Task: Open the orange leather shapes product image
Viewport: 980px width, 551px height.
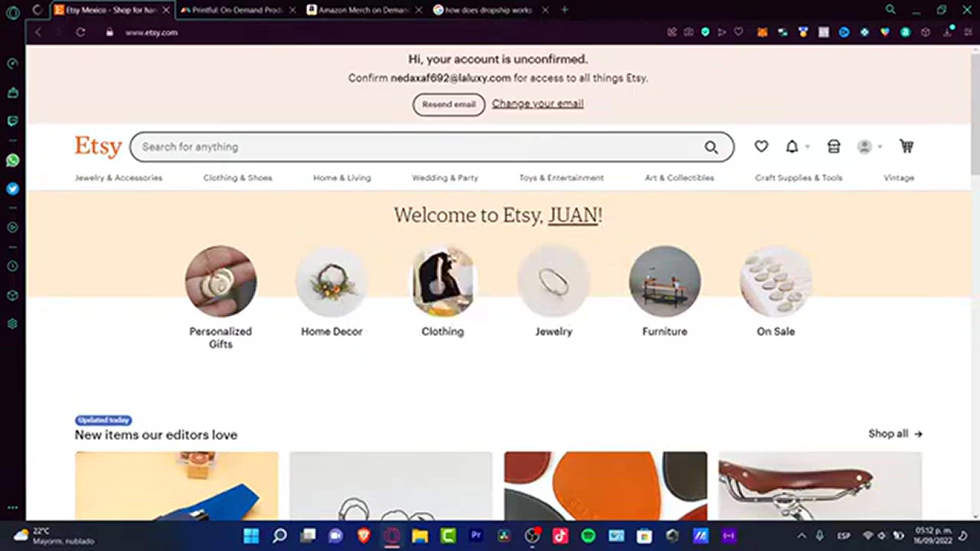Action: pos(606,486)
